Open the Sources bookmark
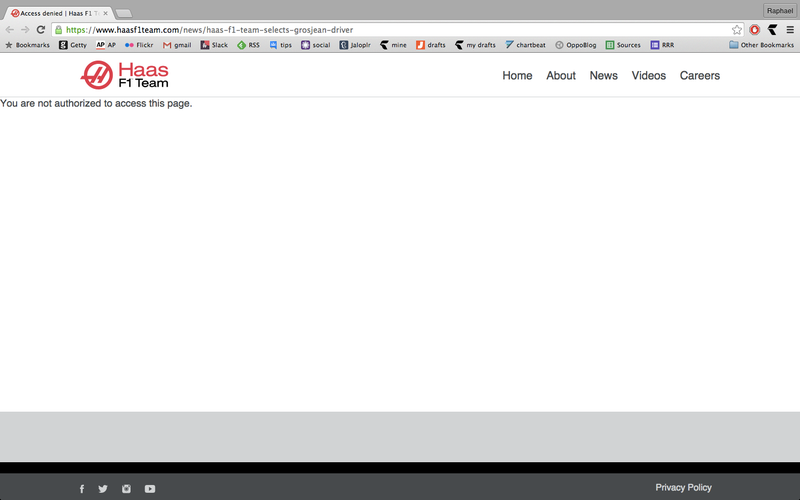Viewport: 800px width, 500px height. click(x=623, y=45)
